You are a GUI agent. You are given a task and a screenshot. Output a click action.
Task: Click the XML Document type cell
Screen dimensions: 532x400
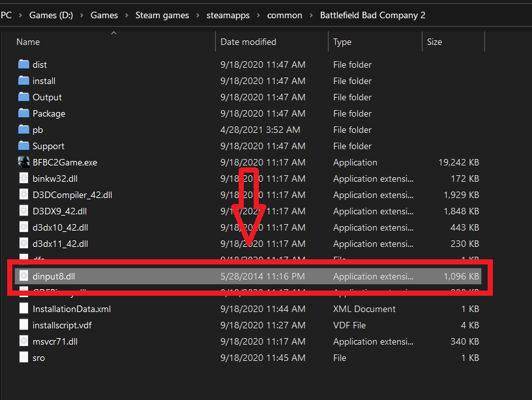364,309
